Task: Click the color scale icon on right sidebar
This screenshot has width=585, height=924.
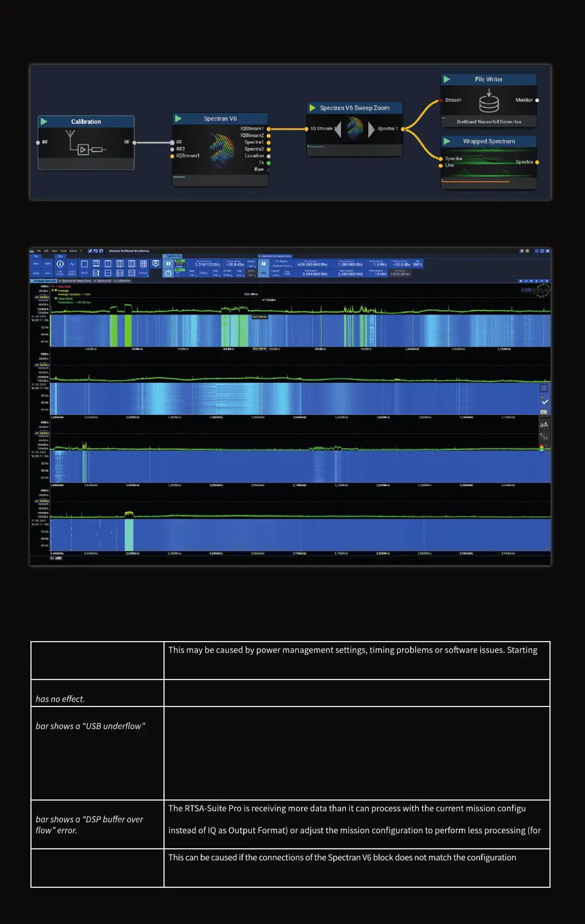Action: click(542, 448)
